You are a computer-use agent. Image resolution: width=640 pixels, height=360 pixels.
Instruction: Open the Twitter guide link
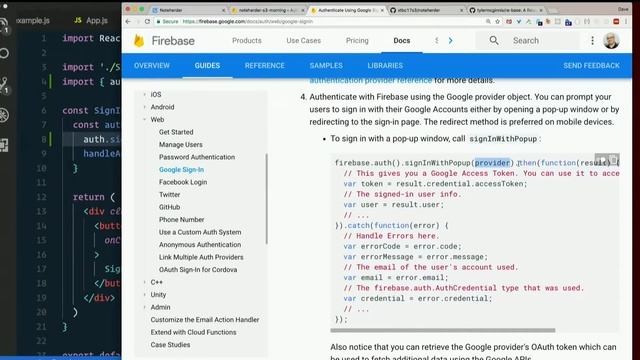169,195
